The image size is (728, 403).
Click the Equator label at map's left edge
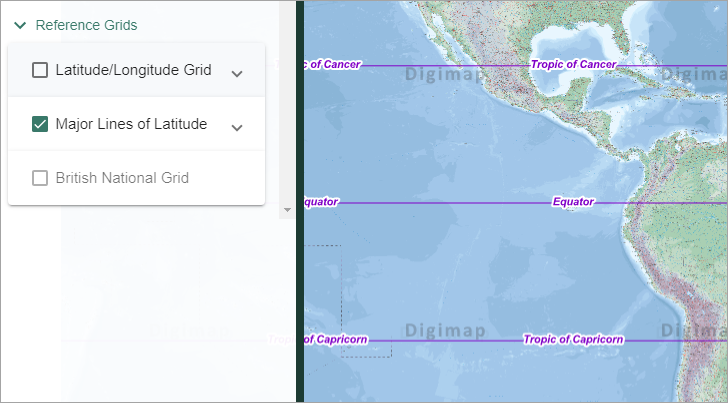321,202
